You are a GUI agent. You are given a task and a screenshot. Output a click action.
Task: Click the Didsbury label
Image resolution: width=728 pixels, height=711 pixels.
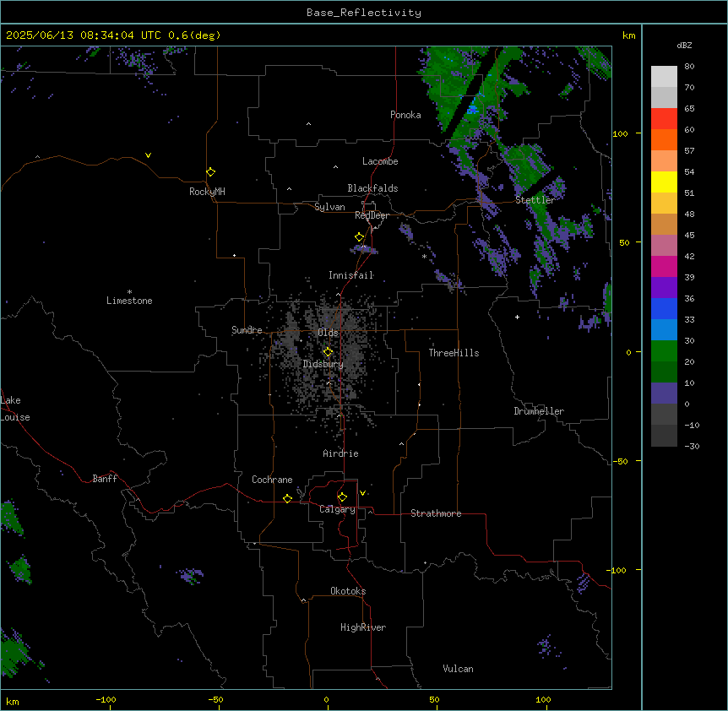click(x=323, y=364)
